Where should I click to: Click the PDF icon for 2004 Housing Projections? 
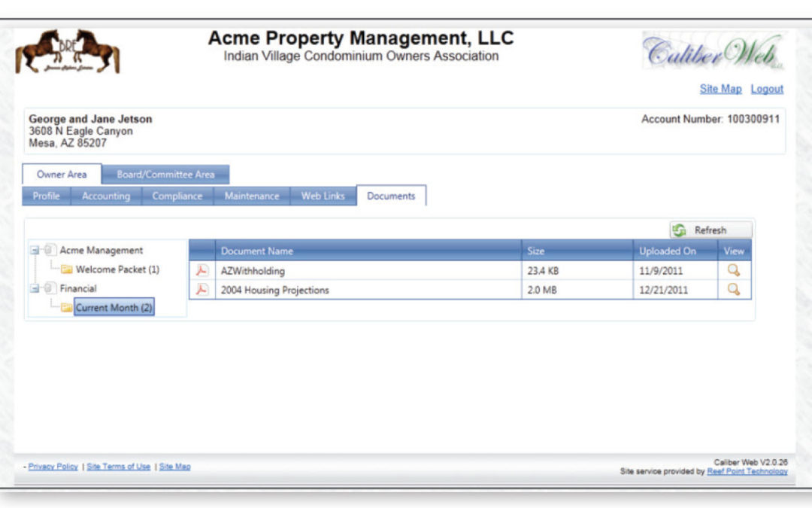point(201,290)
